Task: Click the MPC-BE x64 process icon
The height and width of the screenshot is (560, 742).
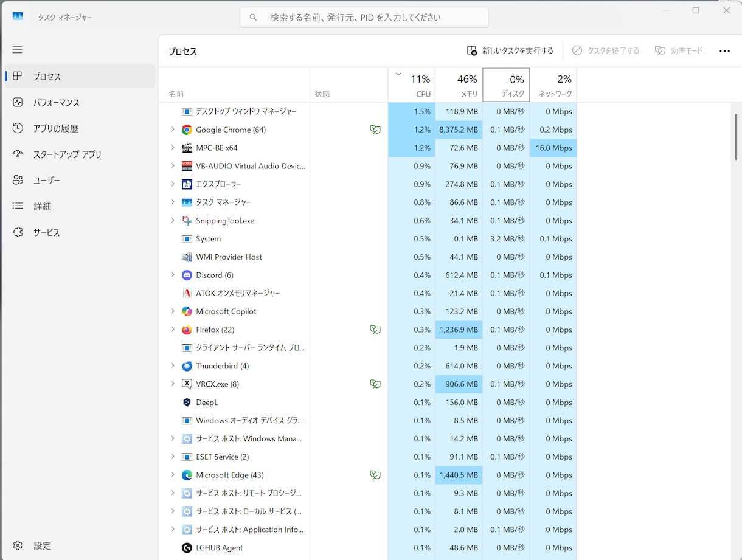Action: (x=187, y=148)
